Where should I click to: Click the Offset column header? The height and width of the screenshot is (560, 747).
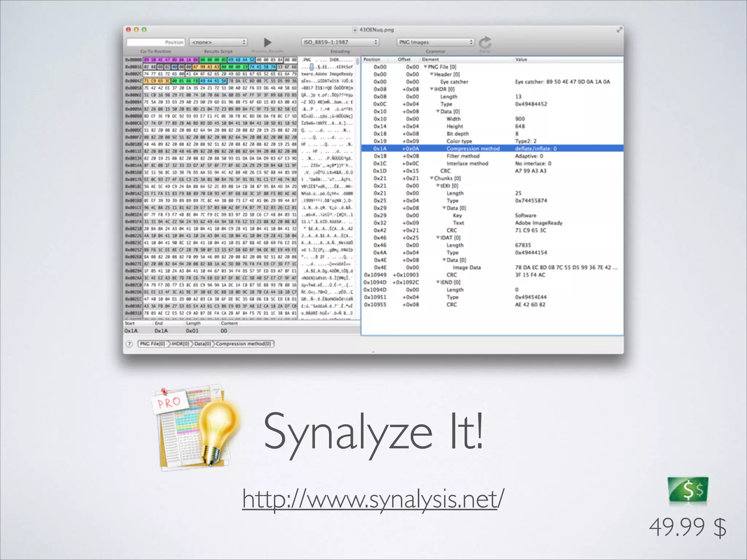(x=404, y=59)
